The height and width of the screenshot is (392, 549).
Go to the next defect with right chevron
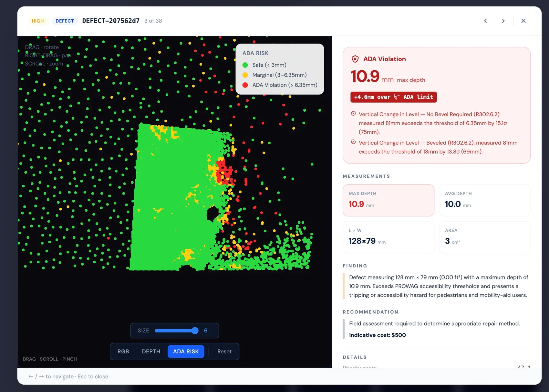pyautogui.click(x=503, y=21)
